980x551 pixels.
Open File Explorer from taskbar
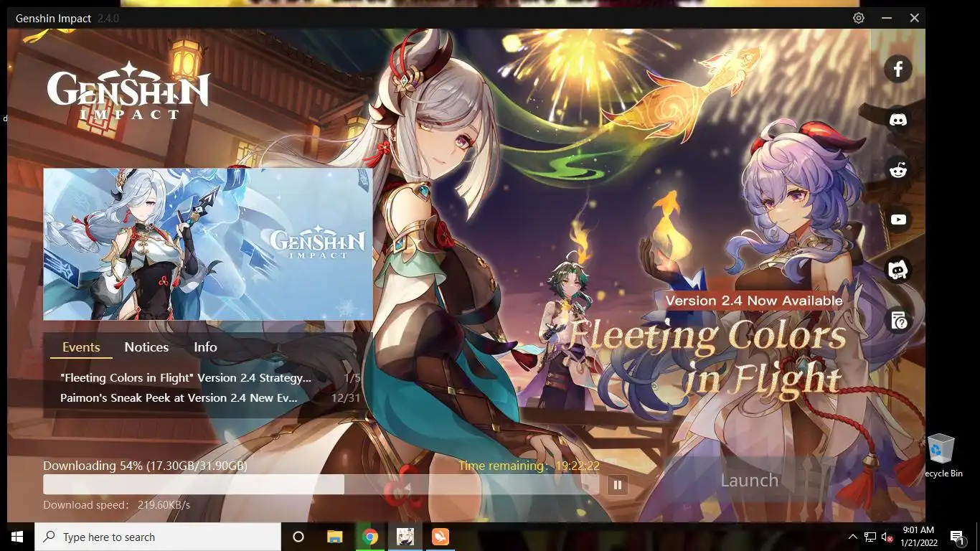click(335, 537)
